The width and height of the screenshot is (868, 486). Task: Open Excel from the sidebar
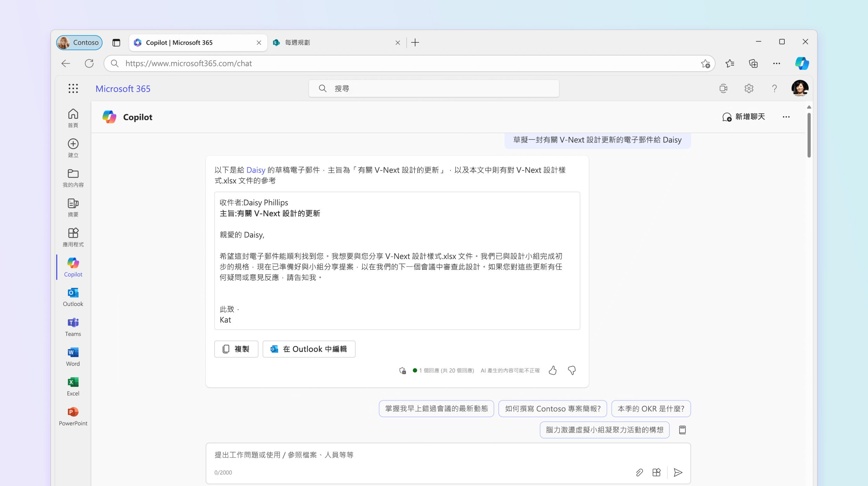point(73,386)
